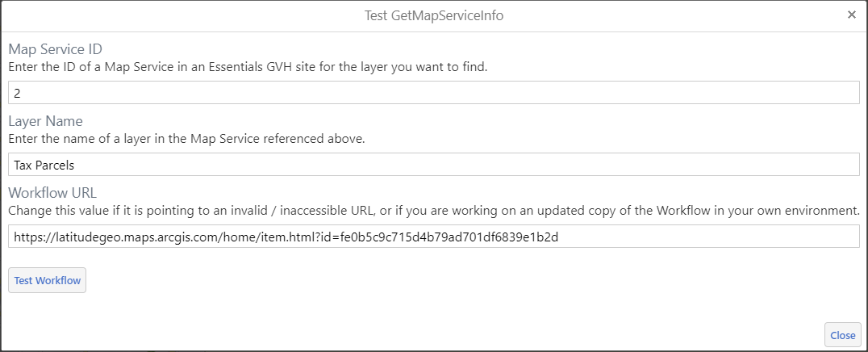Click the 'Test GetMapServiceInfo' dialog title
Image resolution: width=868 pixels, height=352 pixels.
click(434, 15)
